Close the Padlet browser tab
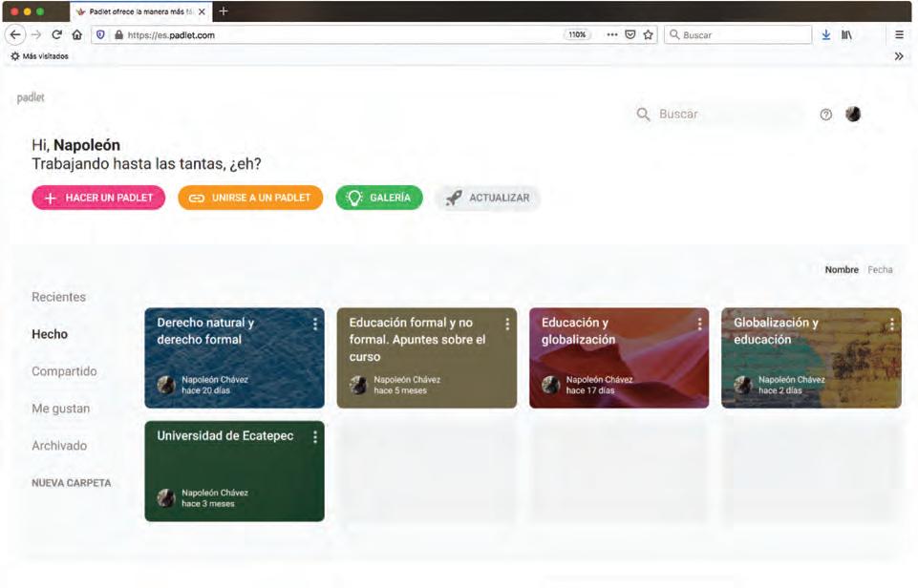The height and width of the screenshot is (588, 918). tap(202, 11)
